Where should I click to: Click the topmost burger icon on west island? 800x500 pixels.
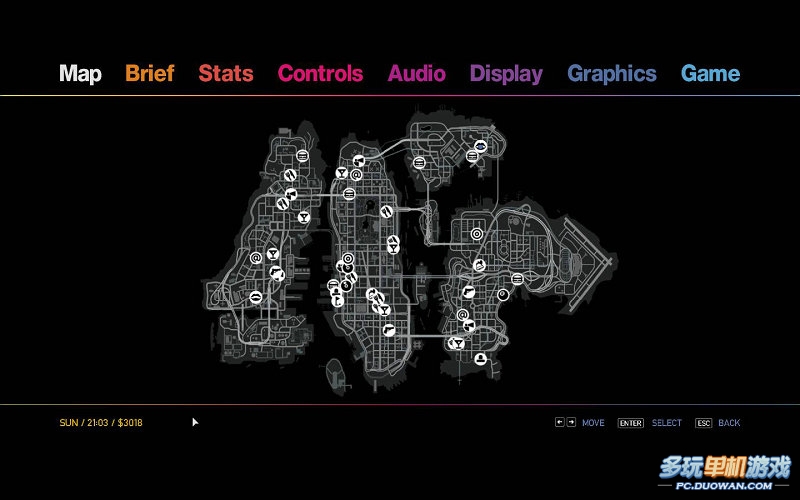[x=302, y=156]
